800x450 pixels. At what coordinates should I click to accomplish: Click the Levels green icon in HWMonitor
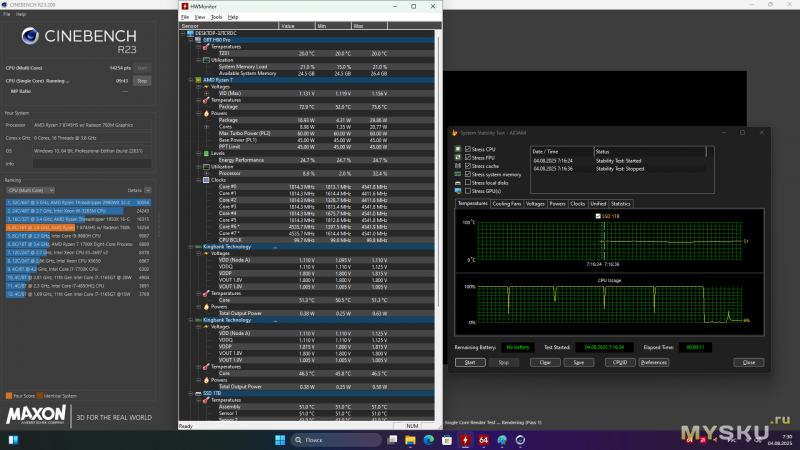206,153
